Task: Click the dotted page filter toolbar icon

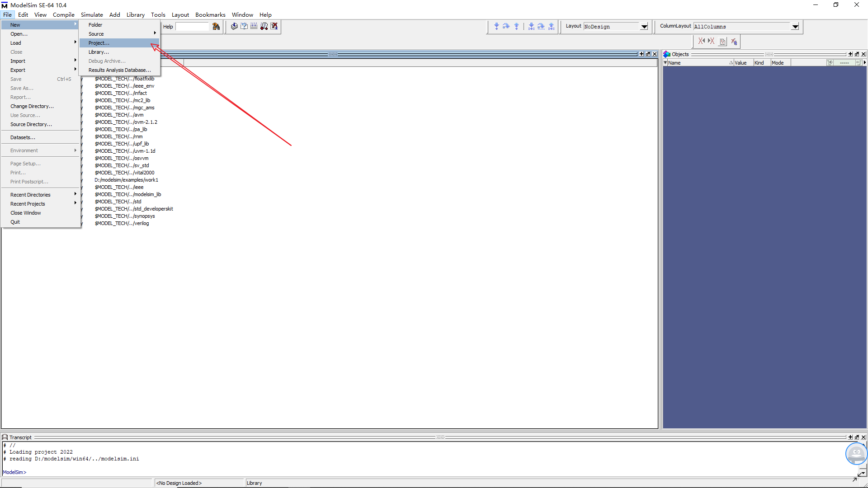Action: click(x=723, y=42)
